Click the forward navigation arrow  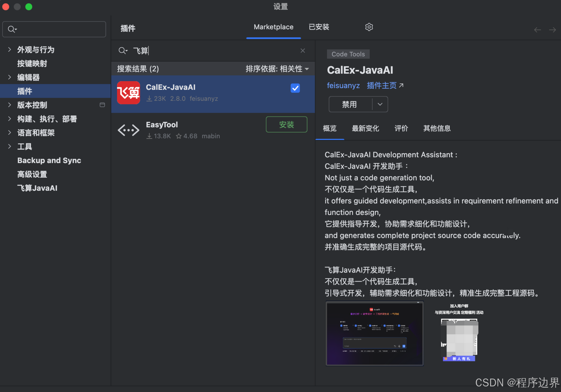click(552, 30)
